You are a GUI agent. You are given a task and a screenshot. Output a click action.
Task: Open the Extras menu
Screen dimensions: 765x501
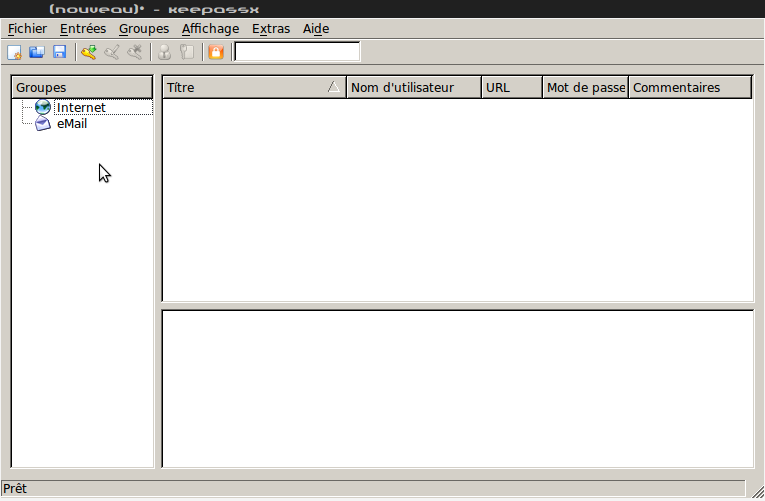click(271, 29)
